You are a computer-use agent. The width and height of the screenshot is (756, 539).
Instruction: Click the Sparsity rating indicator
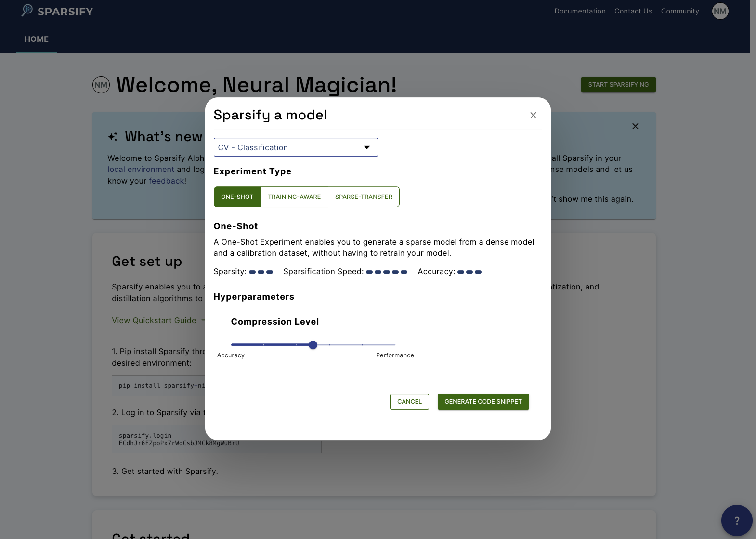(261, 272)
